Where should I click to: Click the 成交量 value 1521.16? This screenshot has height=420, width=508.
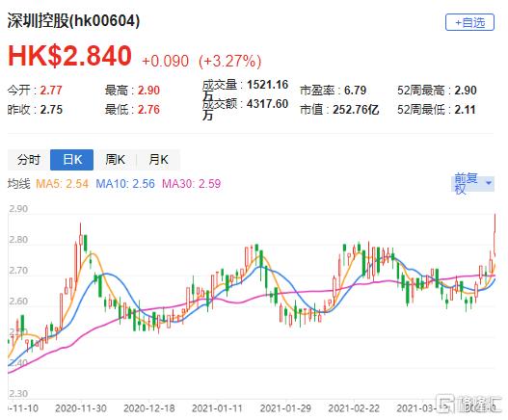pyautogui.click(x=267, y=85)
